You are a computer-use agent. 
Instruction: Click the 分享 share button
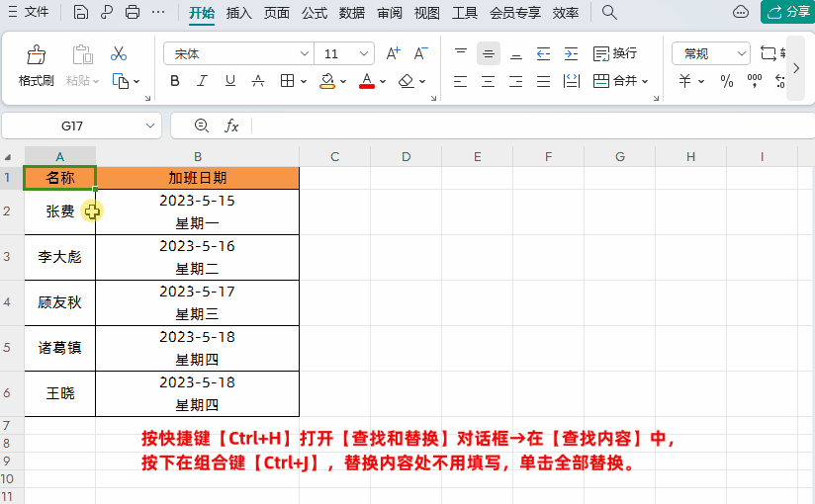tap(788, 12)
